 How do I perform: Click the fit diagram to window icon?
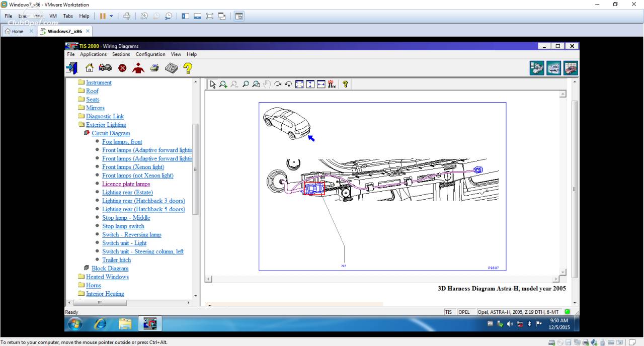click(299, 84)
